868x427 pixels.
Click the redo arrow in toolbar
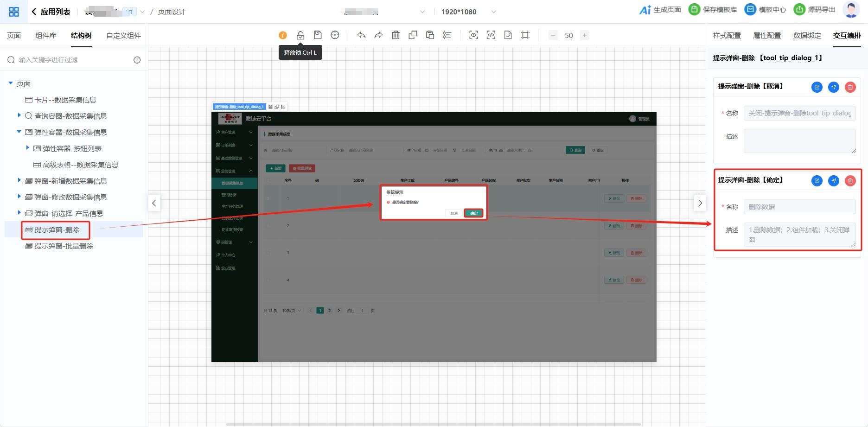tap(378, 35)
